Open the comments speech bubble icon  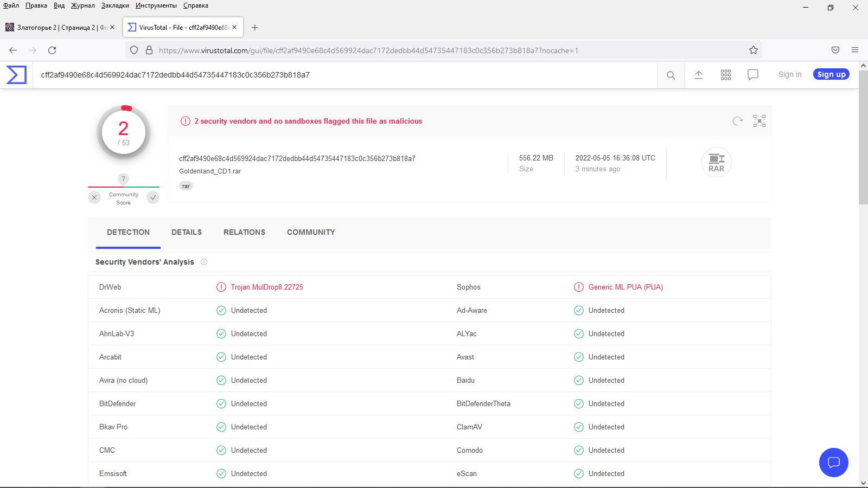[752, 75]
